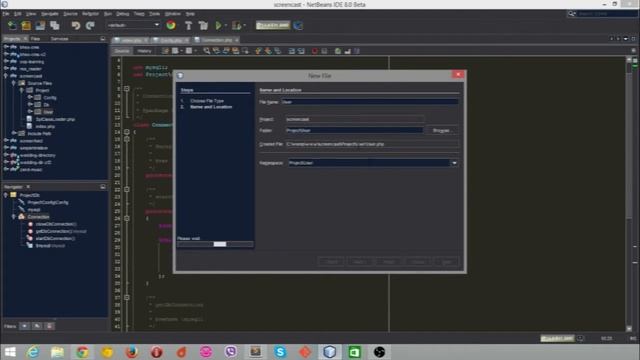The width and height of the screenshot is (640, 360).
Task: Click the icon right of memory indicator
Action: (x=298, y=25)
